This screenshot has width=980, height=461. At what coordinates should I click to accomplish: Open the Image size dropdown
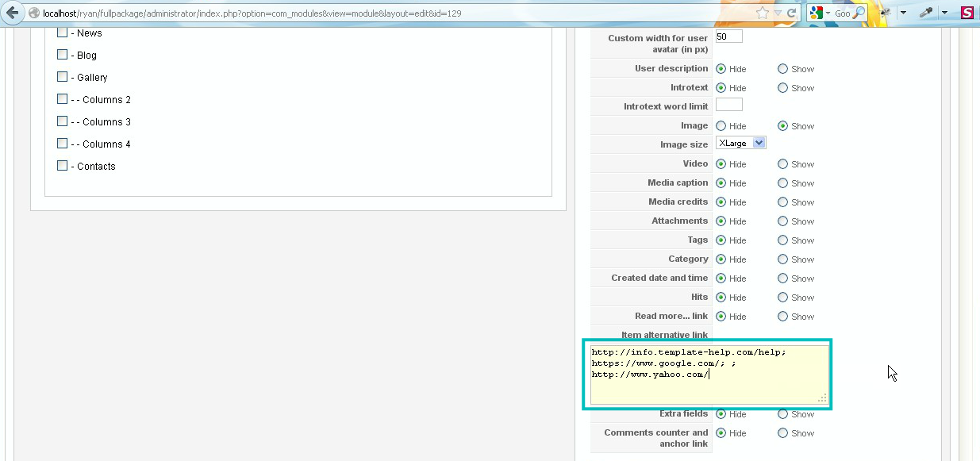point(740,144)
